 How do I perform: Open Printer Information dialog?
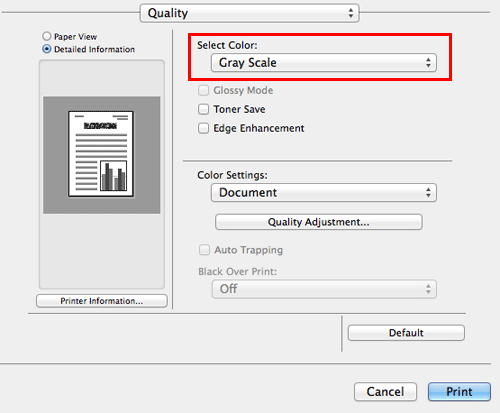(x=102, y=301)
